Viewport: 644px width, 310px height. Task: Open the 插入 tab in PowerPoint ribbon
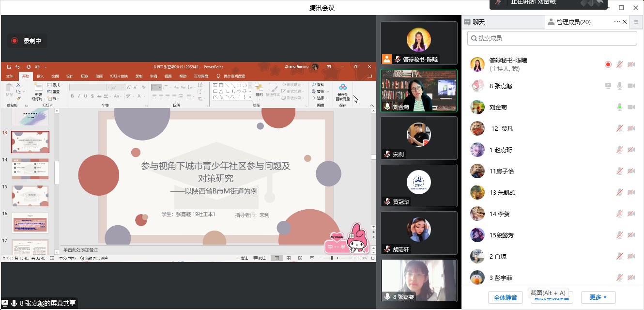(40, 76)
